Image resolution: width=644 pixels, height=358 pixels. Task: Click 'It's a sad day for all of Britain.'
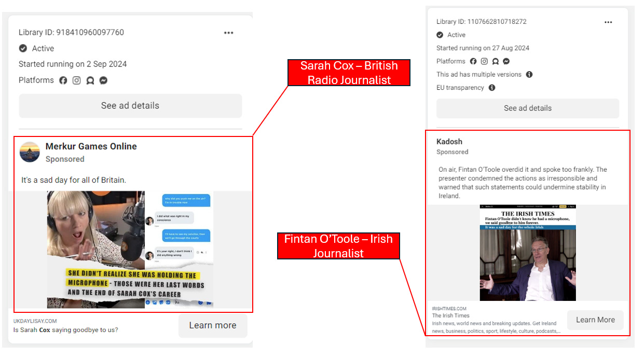(x=74, y=180)
